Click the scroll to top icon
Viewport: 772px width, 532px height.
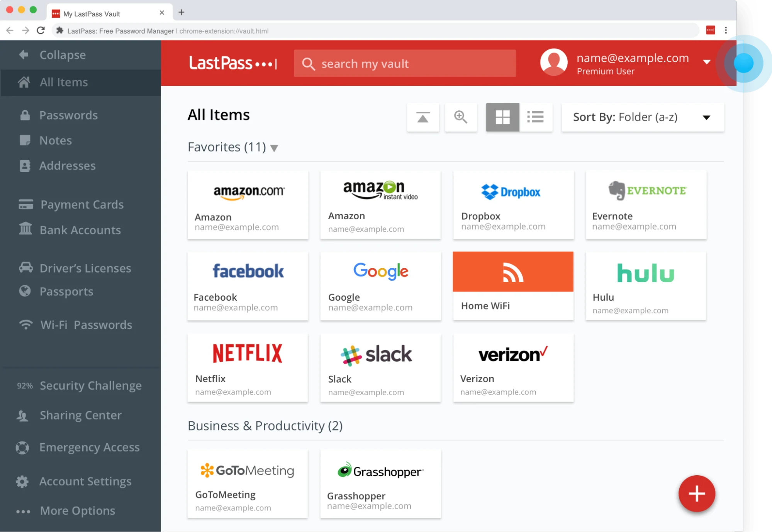pos(422,116)
